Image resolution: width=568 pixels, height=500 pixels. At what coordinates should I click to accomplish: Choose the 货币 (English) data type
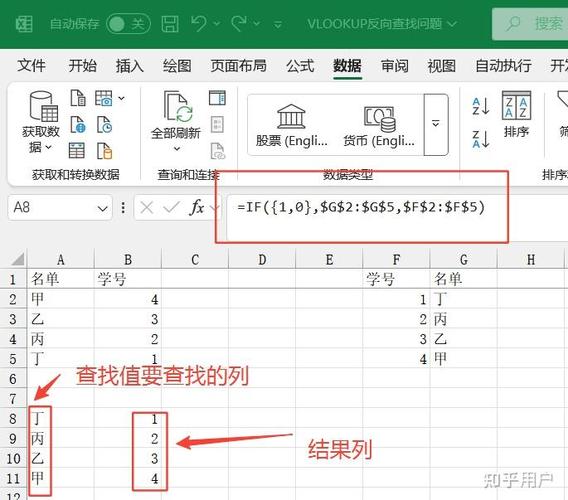379,125
